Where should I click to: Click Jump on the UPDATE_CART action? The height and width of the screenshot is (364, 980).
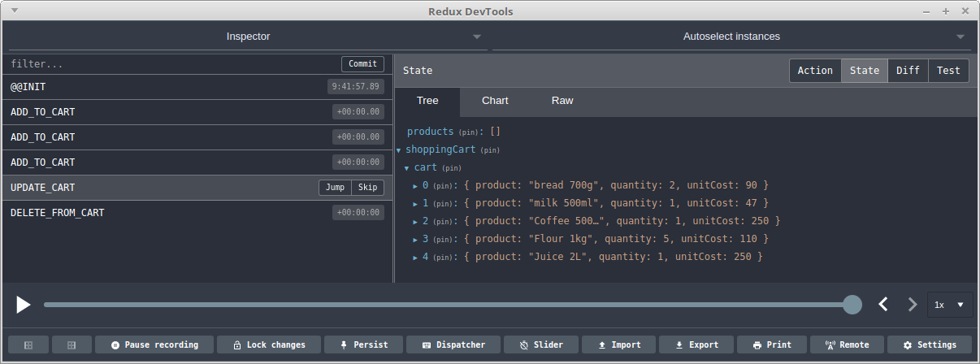tap(335, 188)
